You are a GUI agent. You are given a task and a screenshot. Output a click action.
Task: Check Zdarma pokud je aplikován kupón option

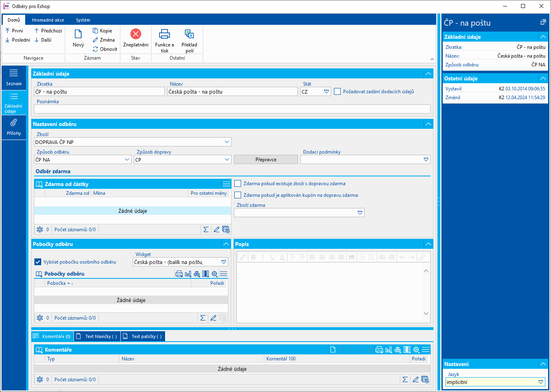tap(238, 195)
